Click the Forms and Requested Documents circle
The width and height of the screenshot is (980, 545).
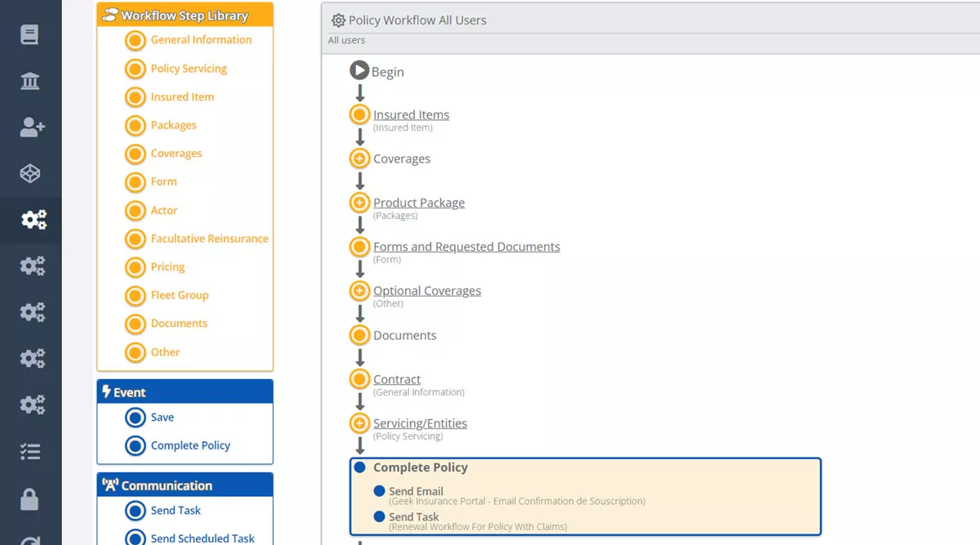359,247
